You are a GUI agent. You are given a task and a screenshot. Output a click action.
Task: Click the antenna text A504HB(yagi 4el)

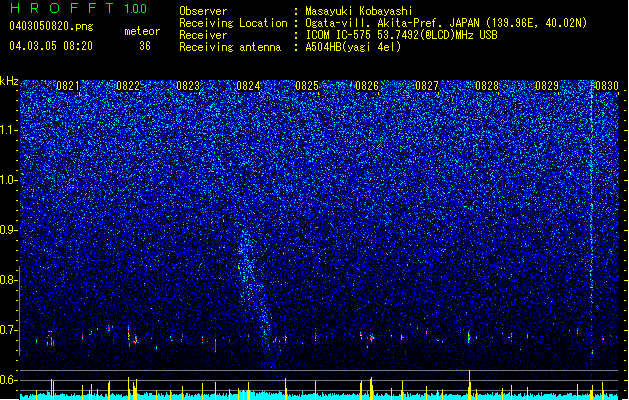(x=353, y=47)
